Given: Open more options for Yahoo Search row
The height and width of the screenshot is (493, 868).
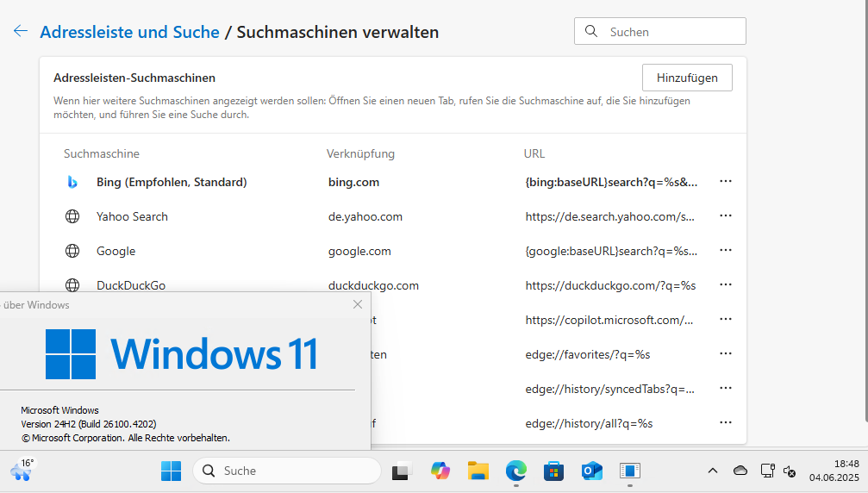Looking at the screenshot, I should pos(726,215).
